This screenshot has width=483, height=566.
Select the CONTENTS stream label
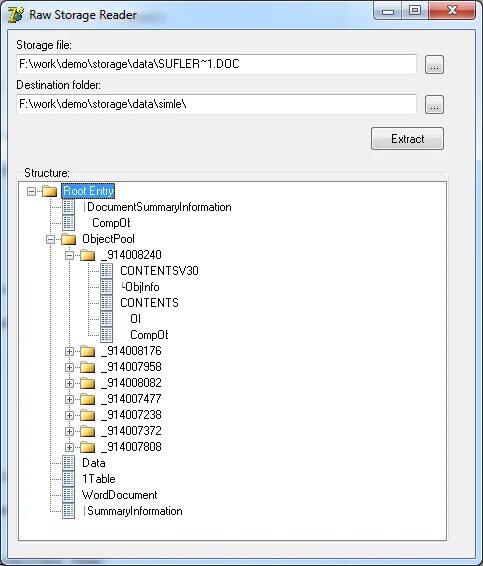[149, 303]
